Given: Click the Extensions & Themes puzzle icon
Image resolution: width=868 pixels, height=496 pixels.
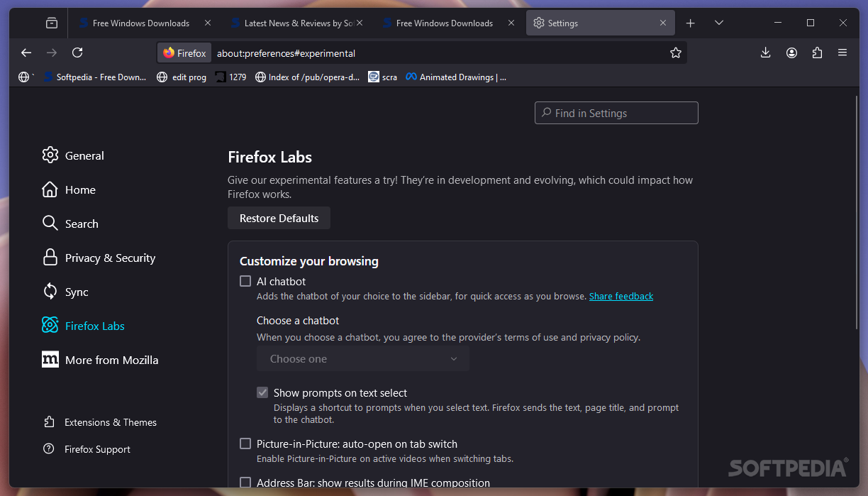Looking at the screenshot, I should click(49, 422).
